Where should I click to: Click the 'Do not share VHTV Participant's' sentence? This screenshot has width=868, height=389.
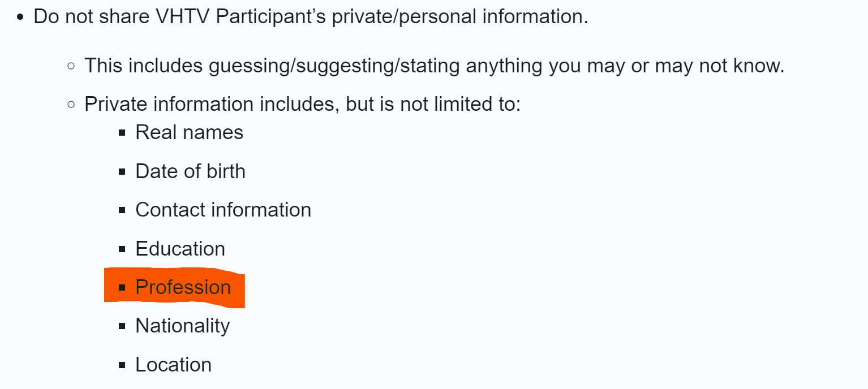tap(311, 16)
